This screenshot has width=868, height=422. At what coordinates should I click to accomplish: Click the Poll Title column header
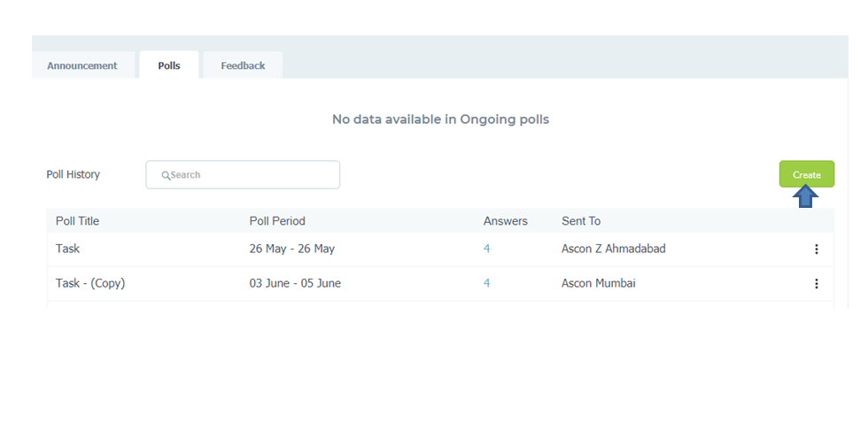(x=78, y=221)
